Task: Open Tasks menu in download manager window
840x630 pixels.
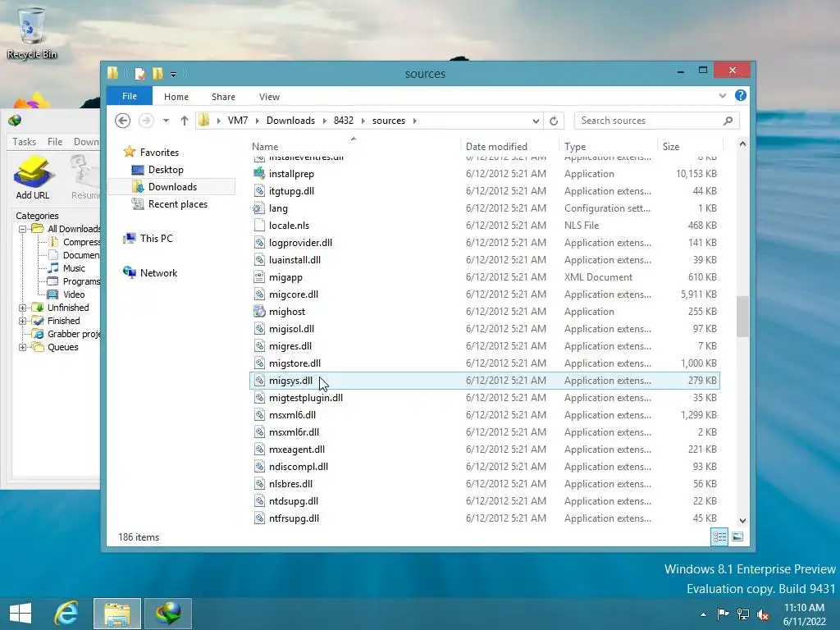Action: tap(24, 141)
